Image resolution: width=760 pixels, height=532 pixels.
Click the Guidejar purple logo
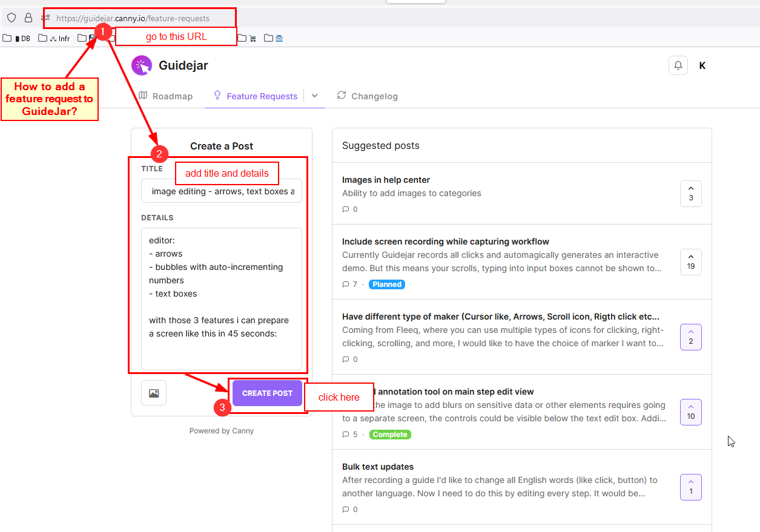point(141,65)
